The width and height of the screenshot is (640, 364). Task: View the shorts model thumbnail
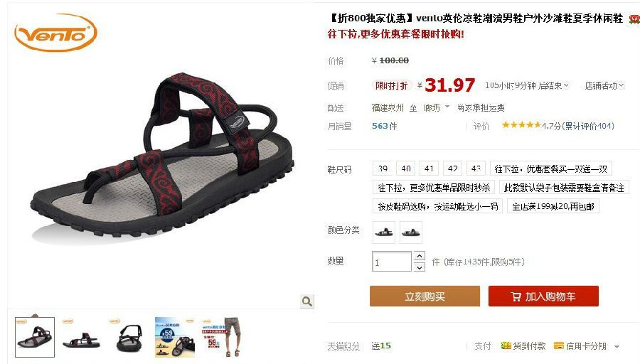[x=222, y=337]
